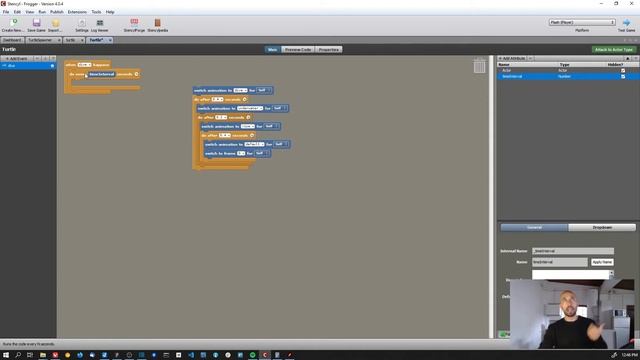Select the dive event in the events list

pos(28,66)
